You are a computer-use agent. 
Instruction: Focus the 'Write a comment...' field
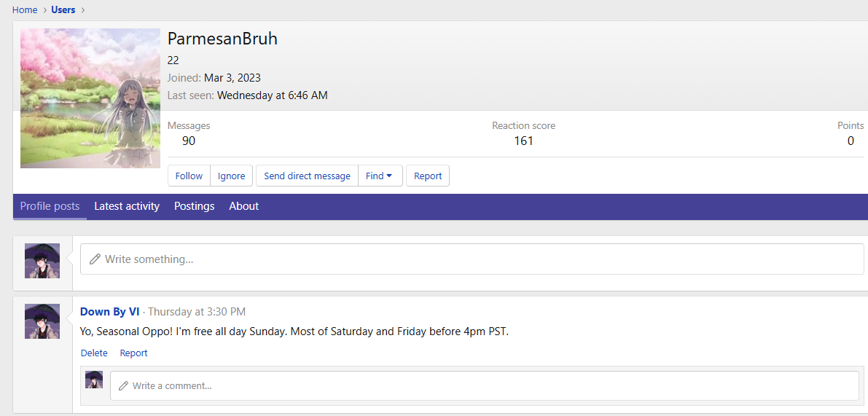(x=484, y=386)
